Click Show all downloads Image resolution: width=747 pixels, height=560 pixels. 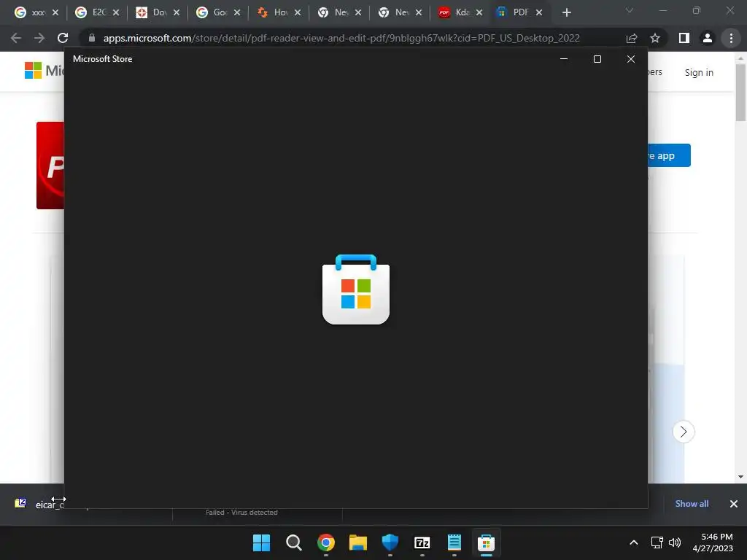[692, 504]
